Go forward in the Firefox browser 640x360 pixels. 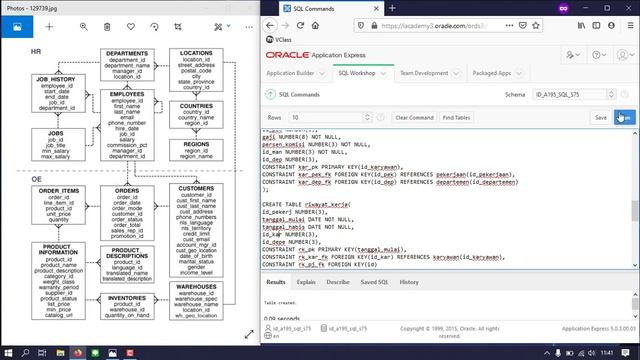(x=285, y=25)
